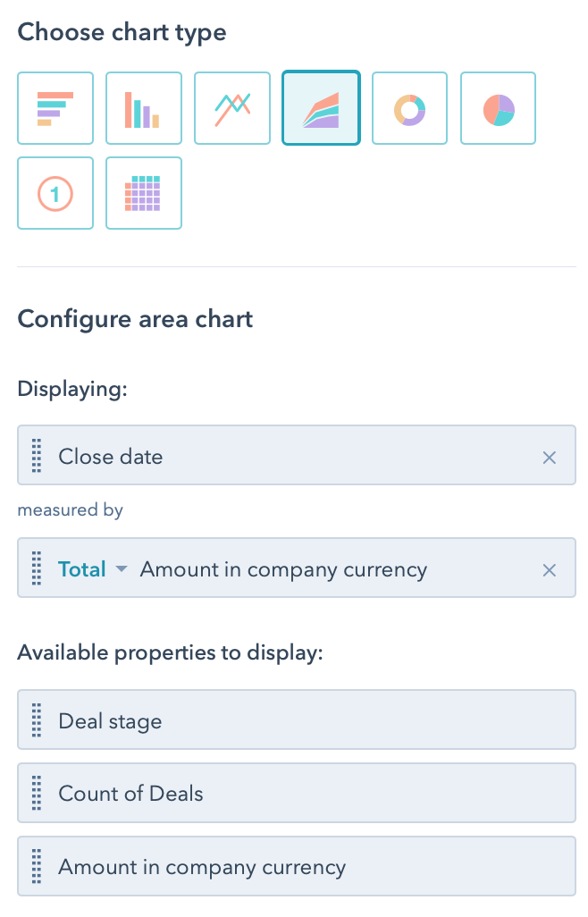This screenshot has width=588, height=917.
Task: Click the measured by Total drag handle
Action: point(37,568)
